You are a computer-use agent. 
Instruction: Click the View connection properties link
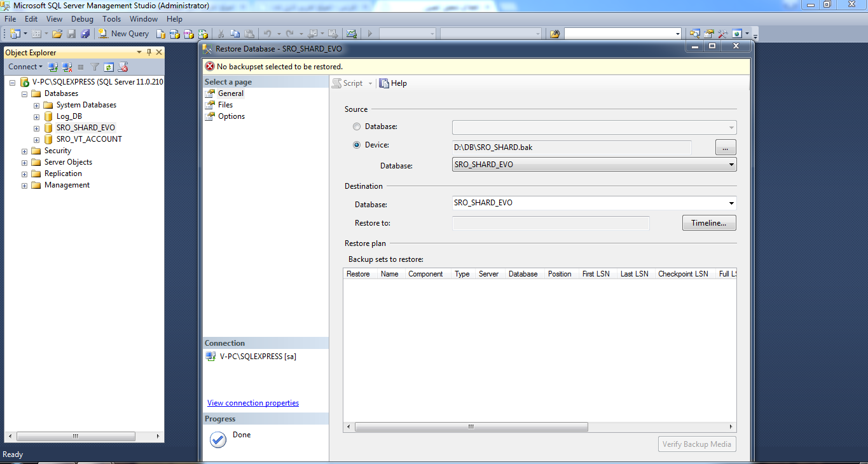pos(253,403)
